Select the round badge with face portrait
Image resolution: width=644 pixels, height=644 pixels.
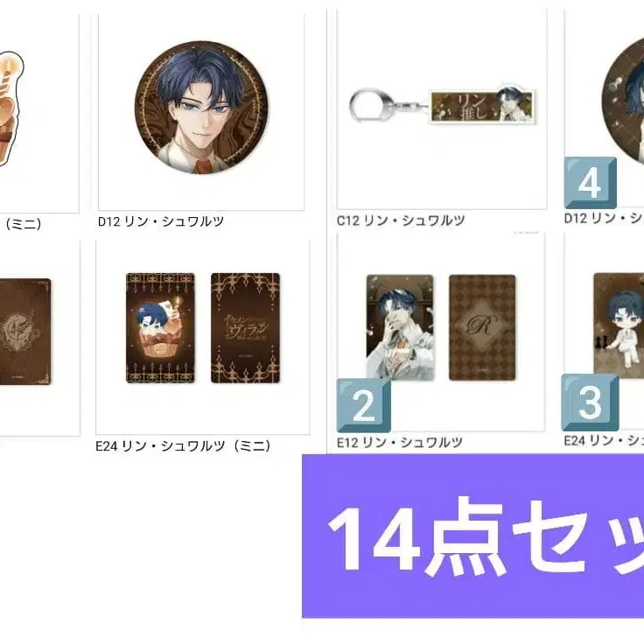coord(201,108)
